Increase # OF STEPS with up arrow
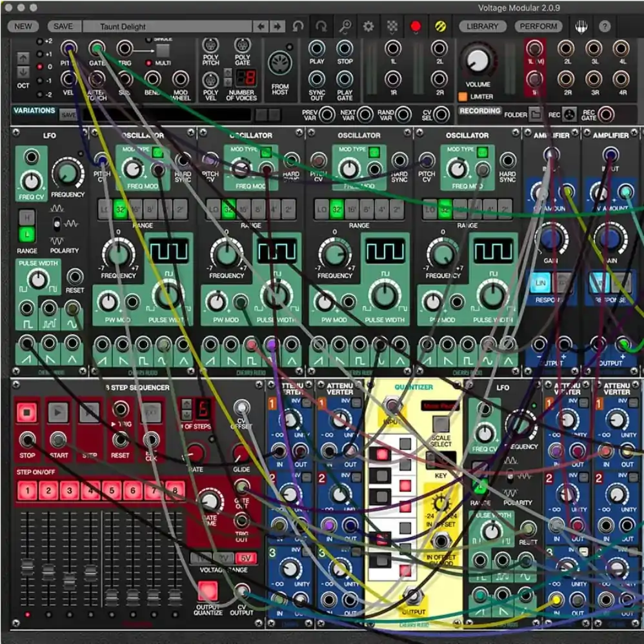 [x=186, y=404]
